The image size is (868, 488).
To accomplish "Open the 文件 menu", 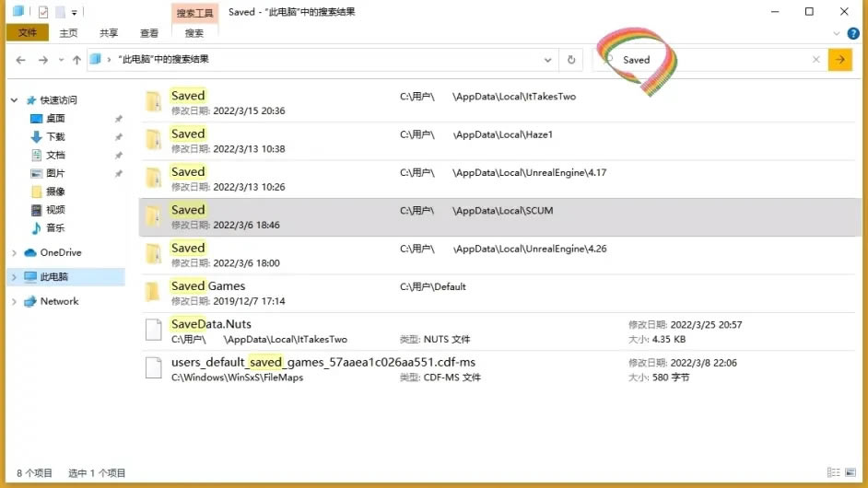I will (x=28, y=33).
